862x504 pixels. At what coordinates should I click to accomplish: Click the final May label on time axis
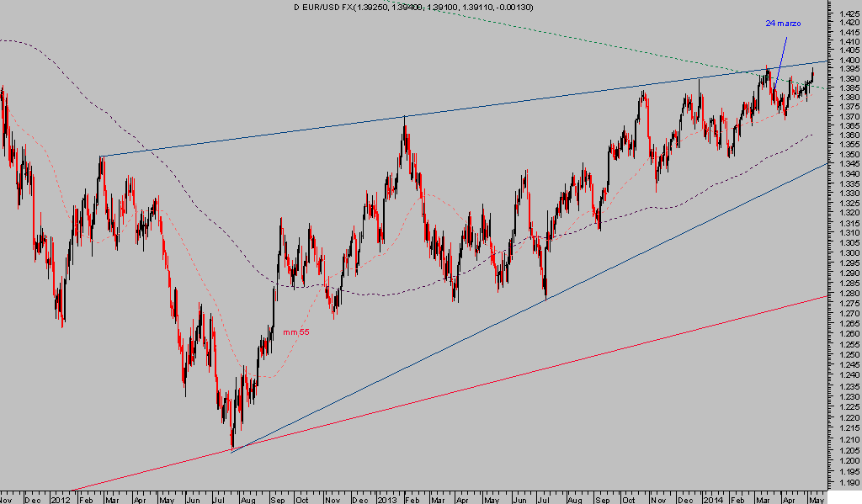[815, 498]
